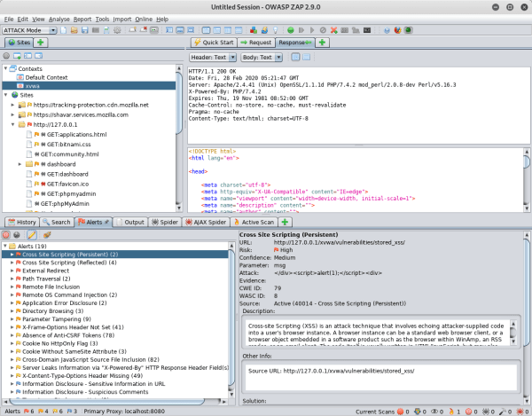Expand tracking-protection.cdn.mozilla.net site node
The image size is (532, 416).
click(12, 106)
